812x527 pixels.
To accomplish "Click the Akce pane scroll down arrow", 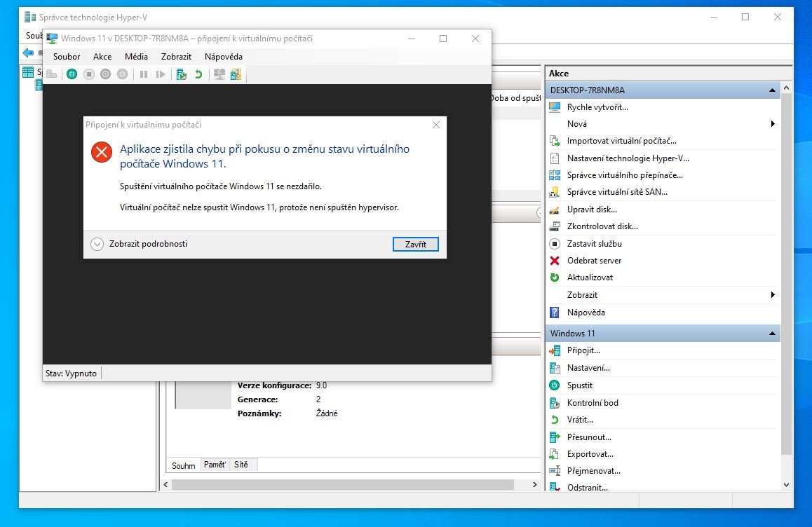I will pyautogui.click(x=786, y=485).
